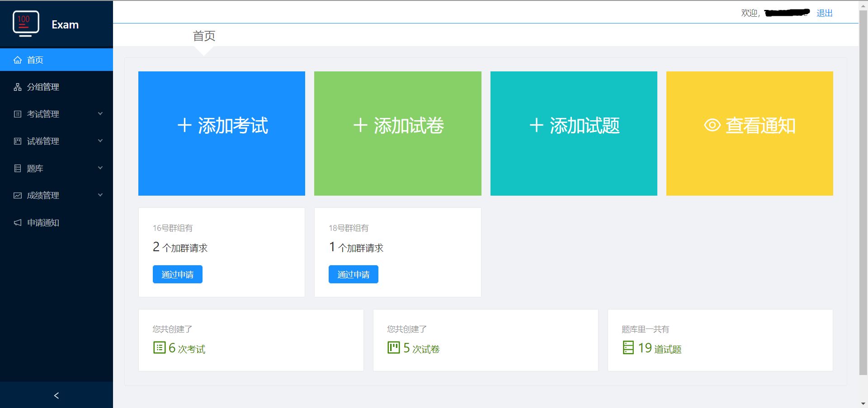Click the 试卷管理 paper icon
The height and width of the screenshot is (408, 868).
pos(18,141)
